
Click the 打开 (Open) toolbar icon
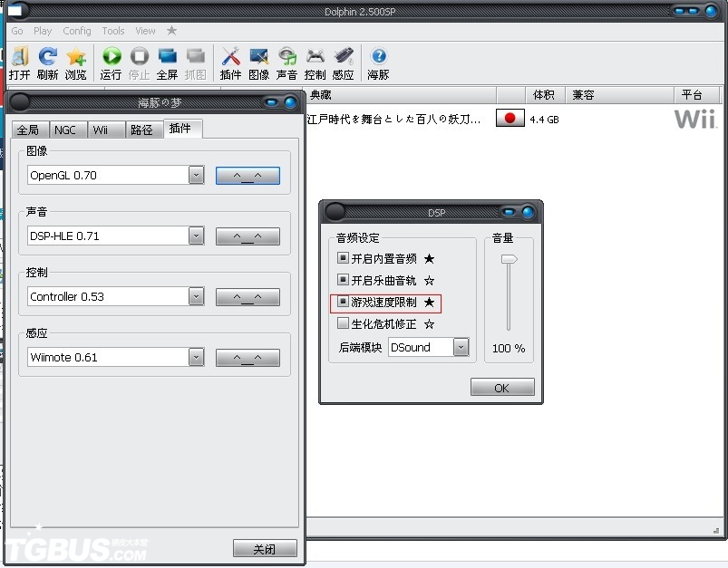coord(20,56)
